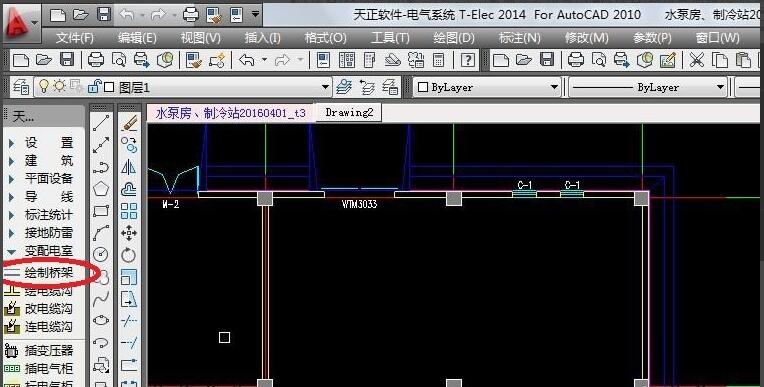
Task: Open the QuickCalc calculator
Action: [439, 60]
